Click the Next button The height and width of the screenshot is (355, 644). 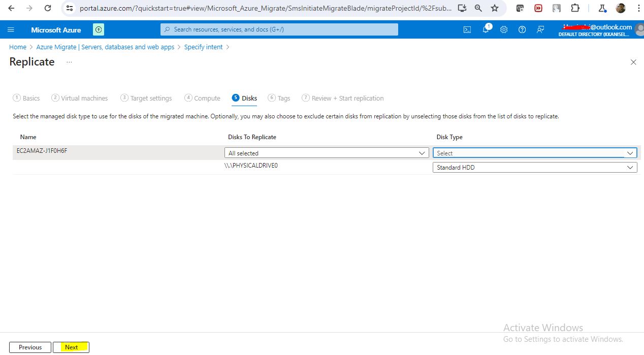coord(71,347)
